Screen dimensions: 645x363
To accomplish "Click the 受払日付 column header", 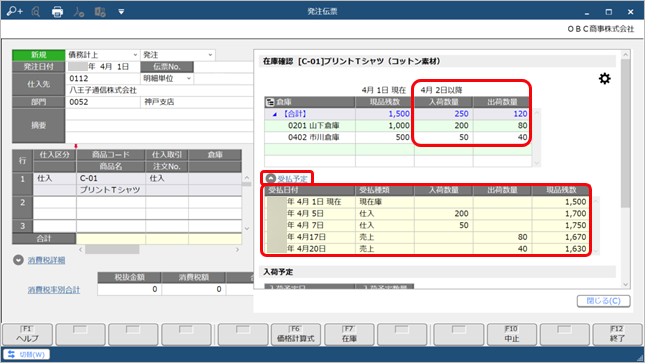I will pos(310,190).
